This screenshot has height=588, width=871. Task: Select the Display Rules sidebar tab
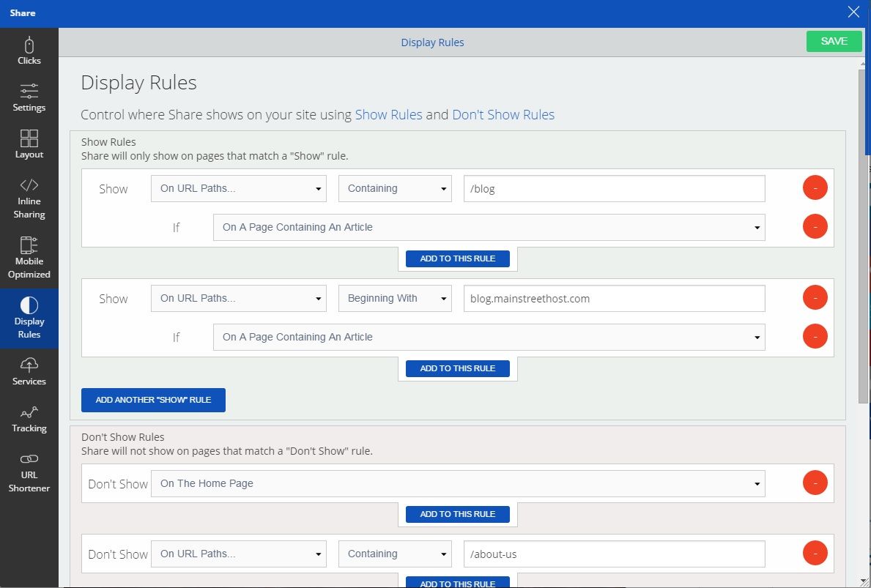click(29, 318)
